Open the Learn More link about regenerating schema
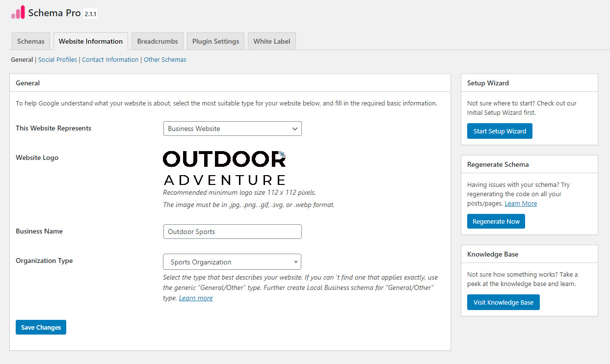 [x=521, y=203]
